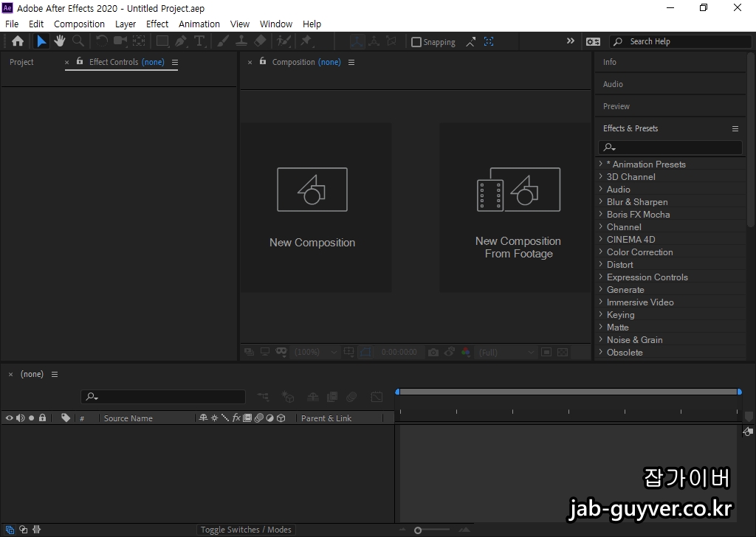Image resolution: width=756 pixels, height=537 pixels.
Task: Click Toggle Switches / Modes
Action: pos(246,530)
